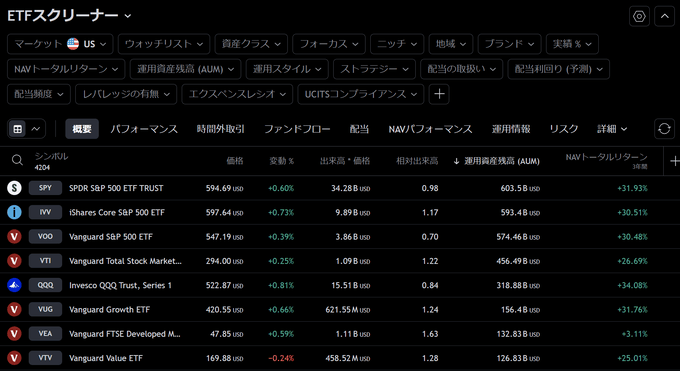Click the VOO Vanguard logo icon
The image size is (680, 371).
coord(14,236)
